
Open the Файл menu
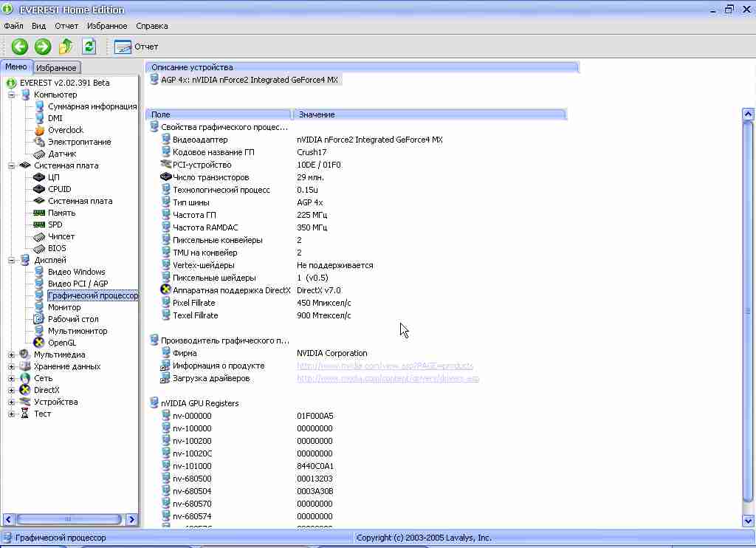click(13, 26)
